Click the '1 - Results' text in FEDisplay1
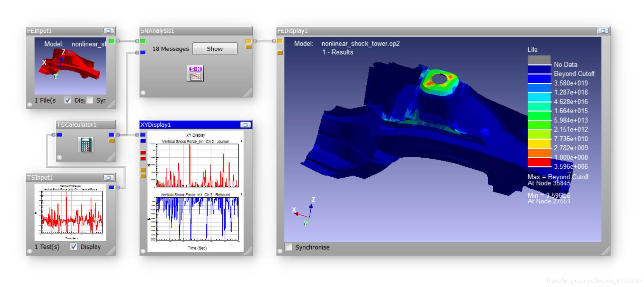Screen dimensions: 644x287 click(338, 52)
